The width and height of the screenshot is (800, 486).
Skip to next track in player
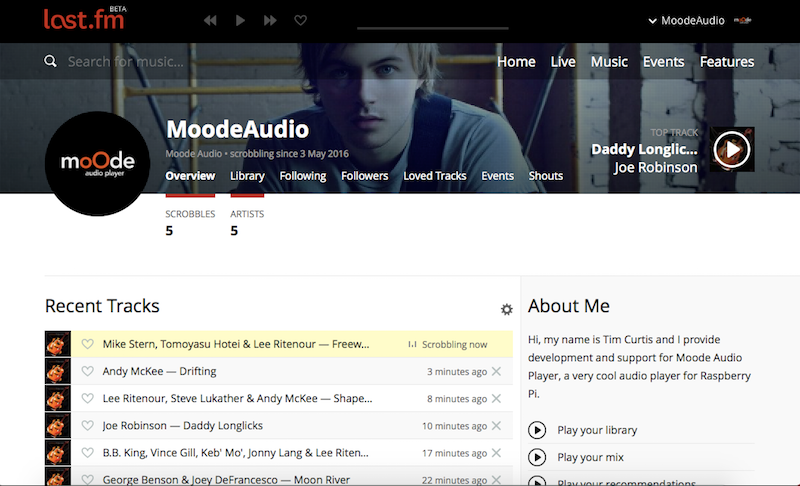point(270,20)
